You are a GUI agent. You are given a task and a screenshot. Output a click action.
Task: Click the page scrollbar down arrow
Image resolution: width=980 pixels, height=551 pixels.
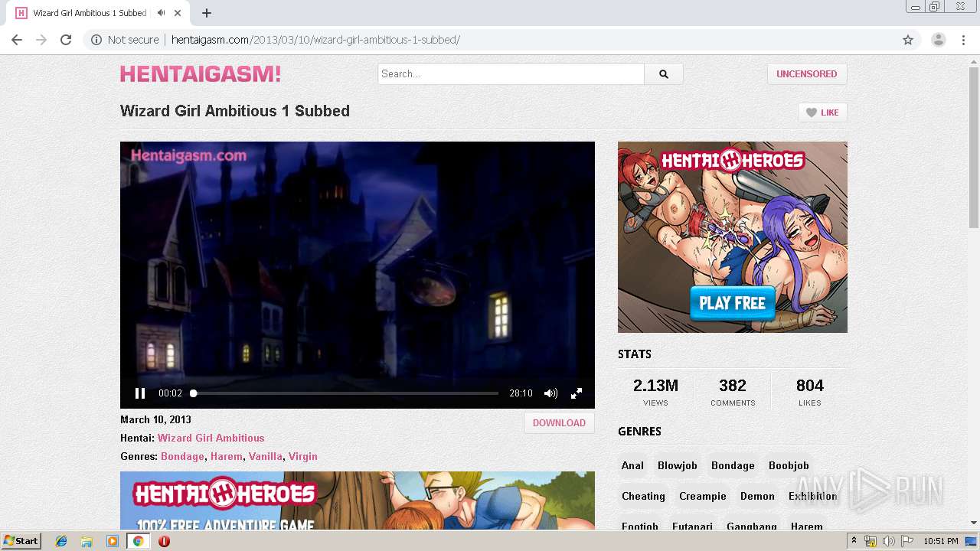click(973, 523)
